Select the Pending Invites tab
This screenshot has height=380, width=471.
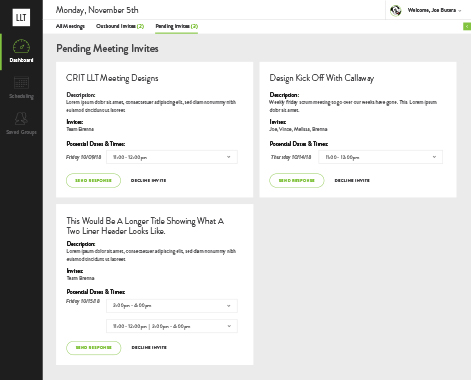(177, 26)
